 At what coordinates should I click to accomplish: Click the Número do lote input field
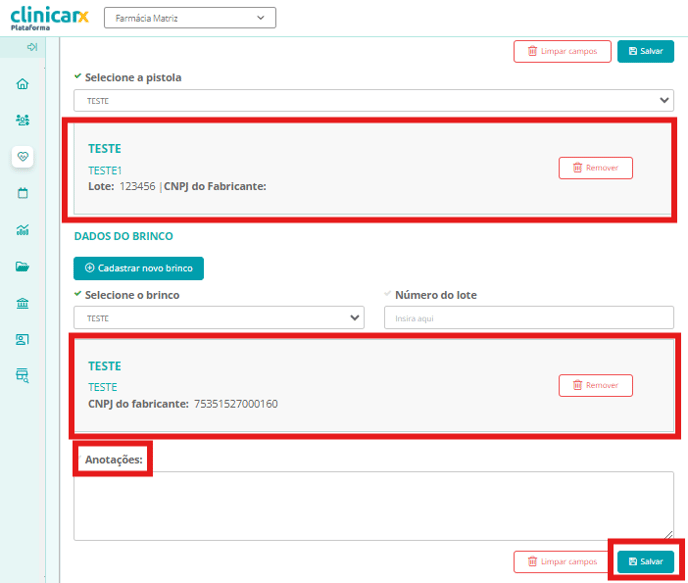pyautogui.click(x=528, y=317)
